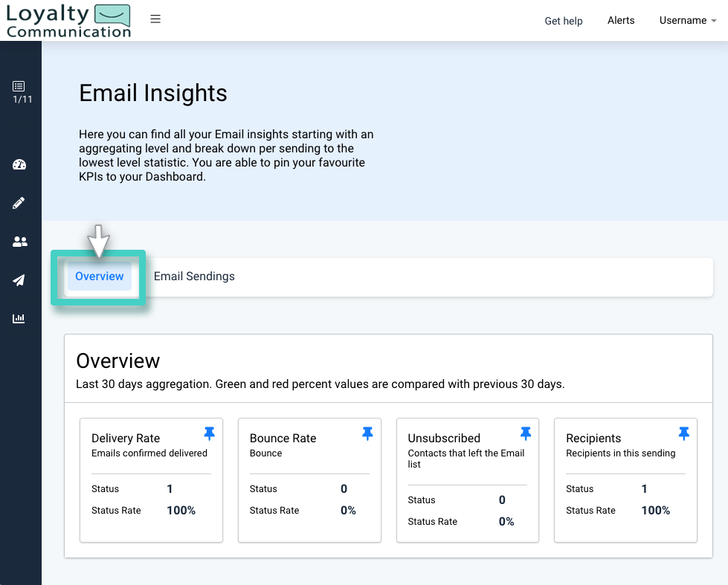This screenshot has width=728, height=585.
Task: Click the 1/11 counter in the sidebar
Action: 20,98
